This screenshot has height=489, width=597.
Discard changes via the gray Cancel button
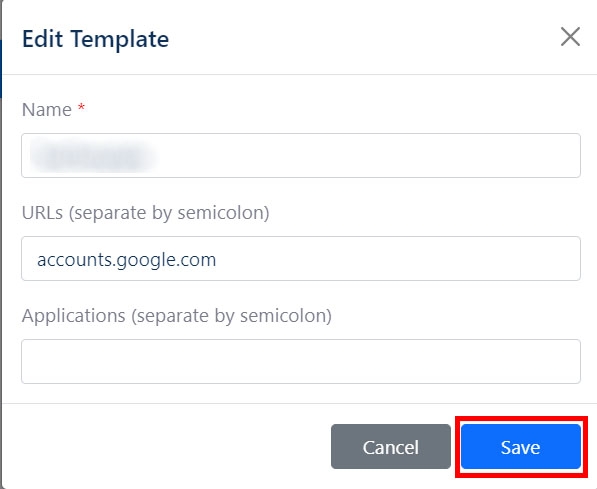pyautogui.click(x=391, y=447)
